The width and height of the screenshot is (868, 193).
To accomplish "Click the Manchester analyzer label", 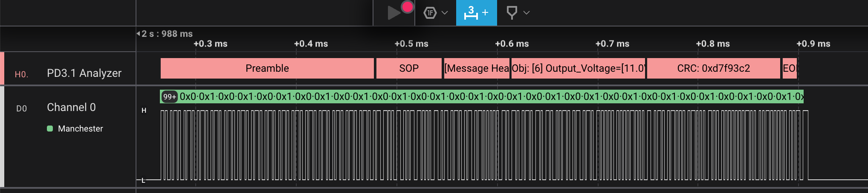I will click(x=81, y=129).
